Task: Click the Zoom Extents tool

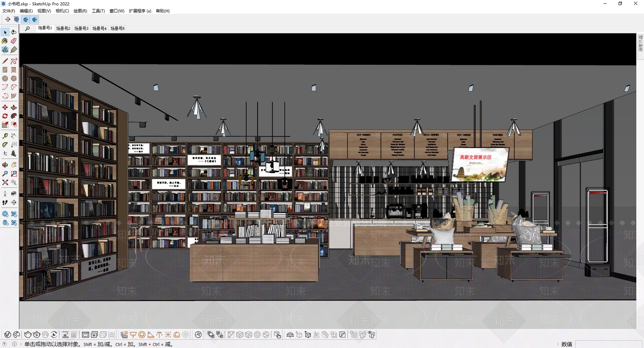Action: pos(5,183)
